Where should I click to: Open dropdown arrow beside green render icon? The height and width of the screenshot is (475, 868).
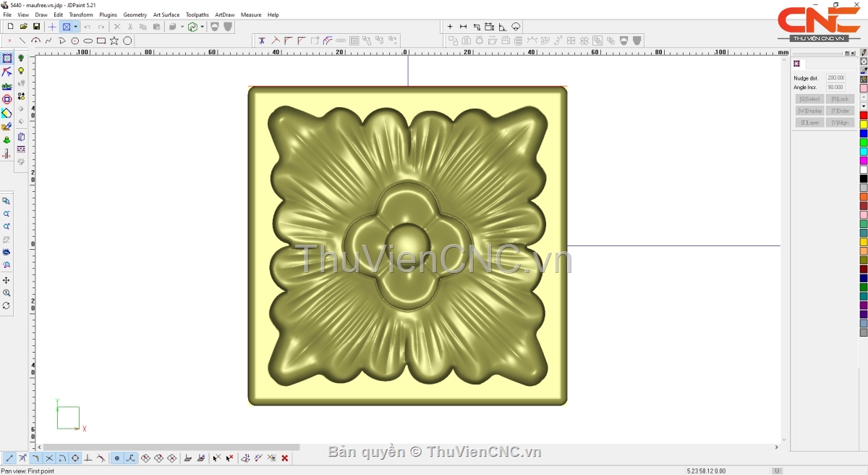(203, 27)
